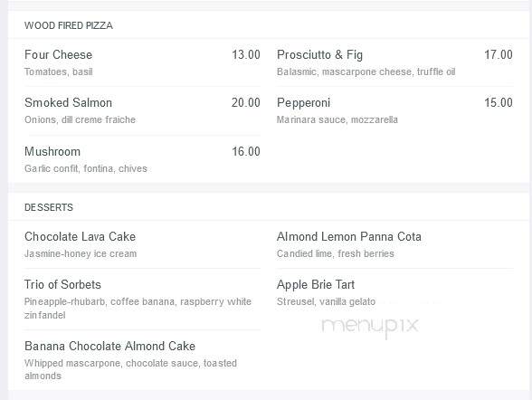Click the Desserts section header
The height and width of the screenshot is (400, 532).
[x=49, y=207]
